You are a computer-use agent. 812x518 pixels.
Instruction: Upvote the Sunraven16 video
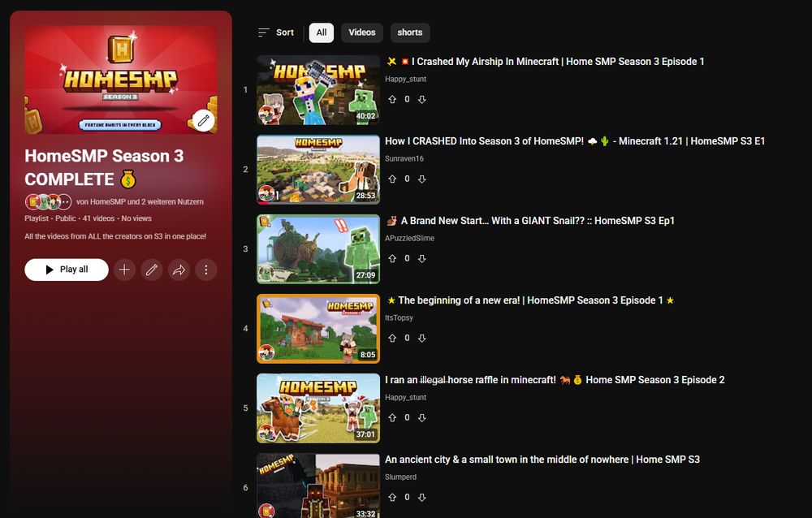[x=392, y=179]
